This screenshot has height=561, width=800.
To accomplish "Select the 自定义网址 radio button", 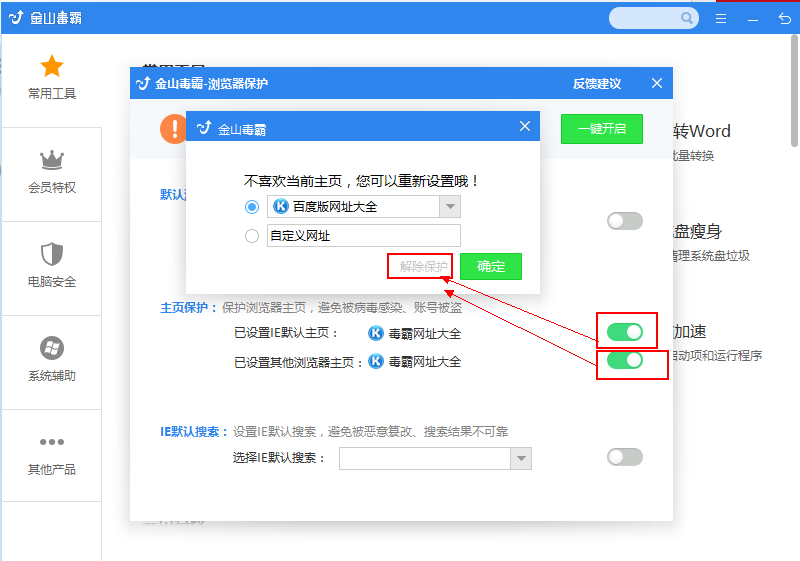I will coord(252,236).
